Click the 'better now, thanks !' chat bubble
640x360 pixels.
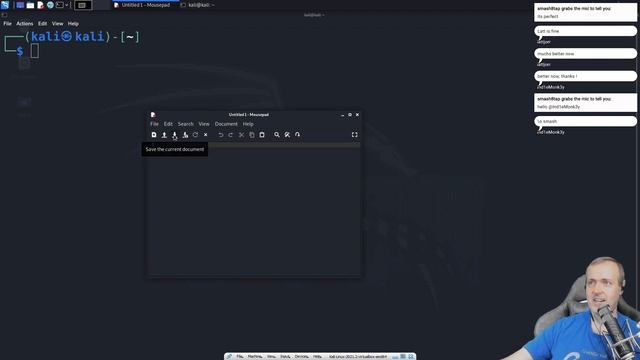585,76
